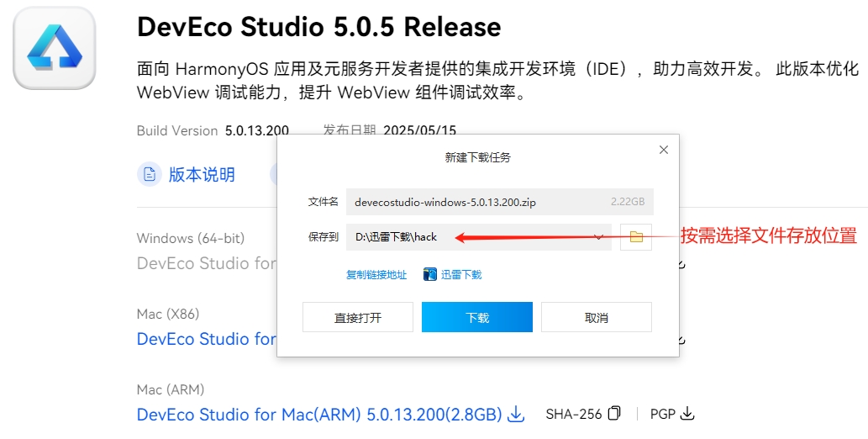Click the blue 下载 button
The image size is (868, 439).
click(x=477, y=317)
